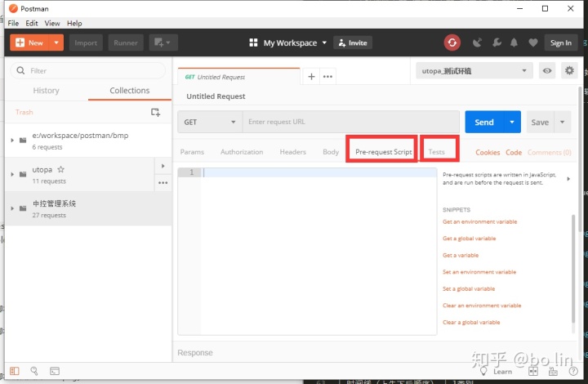Open utopa collection more actions dots

point(163,183)
